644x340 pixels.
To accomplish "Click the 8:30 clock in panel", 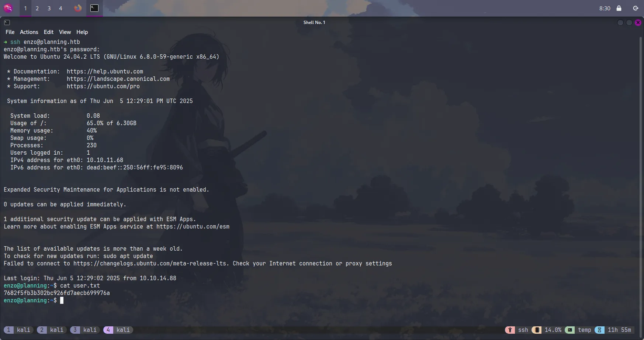I will pyautogui.click(x=605, y=8).
